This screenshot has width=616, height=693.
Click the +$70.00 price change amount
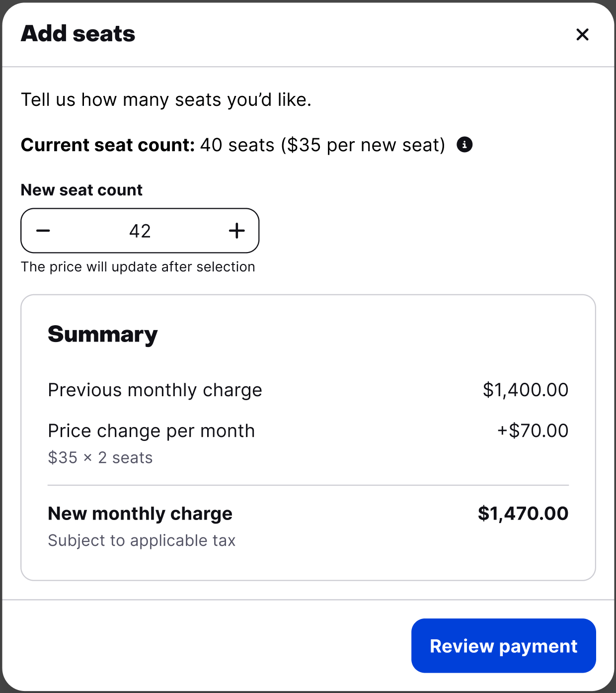pos(533,431)
